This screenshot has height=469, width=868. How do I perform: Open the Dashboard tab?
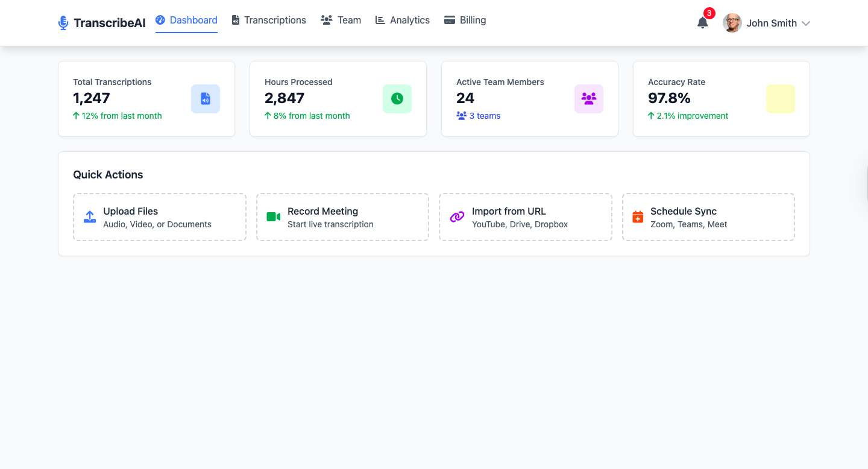pos(186,20)
